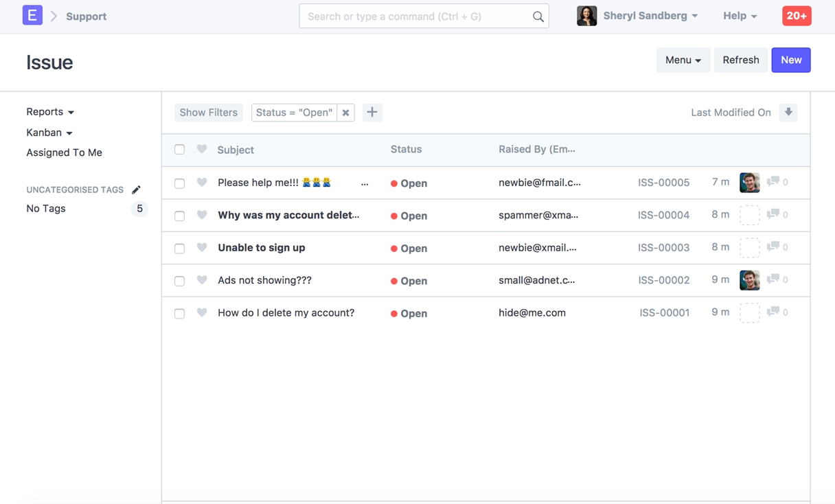Click the search magnifier icon
The height and width of the screenshot is (504, 835).
538,16
